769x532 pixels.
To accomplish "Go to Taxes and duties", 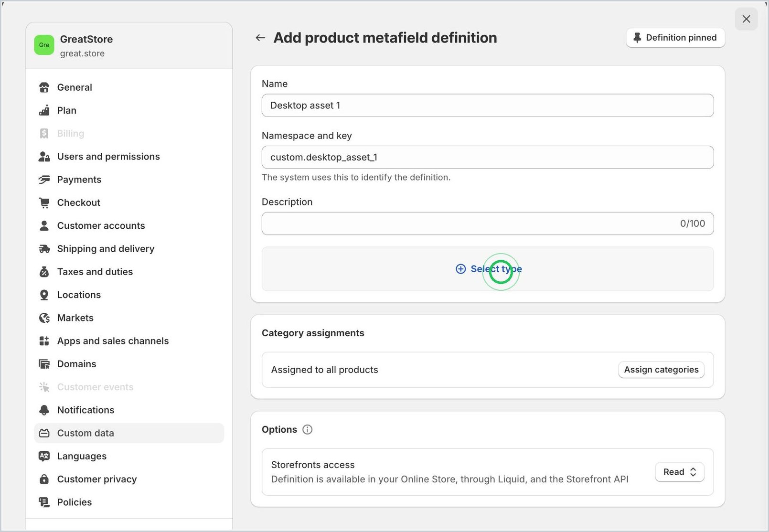I will point(129,272).
